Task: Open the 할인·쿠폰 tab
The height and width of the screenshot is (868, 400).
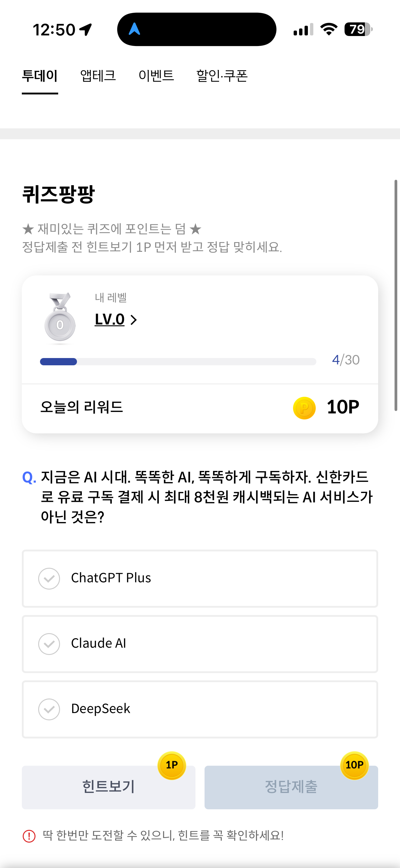Action: [x=222, y=75]
